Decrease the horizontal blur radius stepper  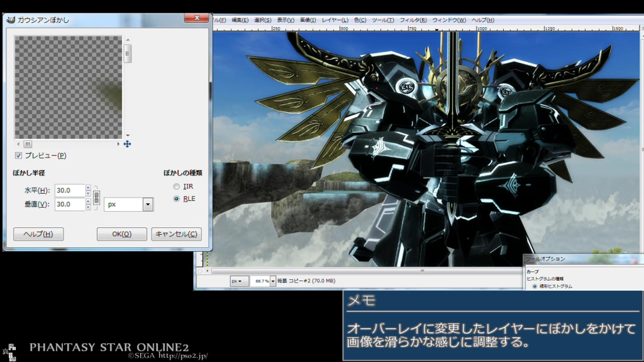[x=88, y=193]
